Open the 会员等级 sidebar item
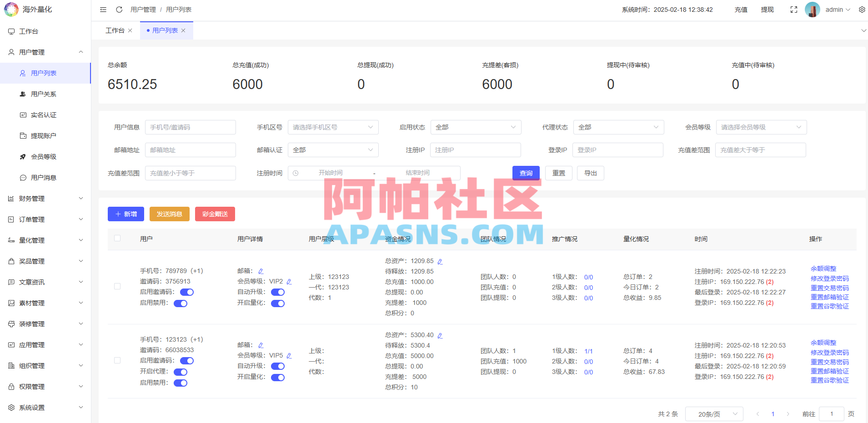This screenshot has width=868, height=423. tap(44, 156)
